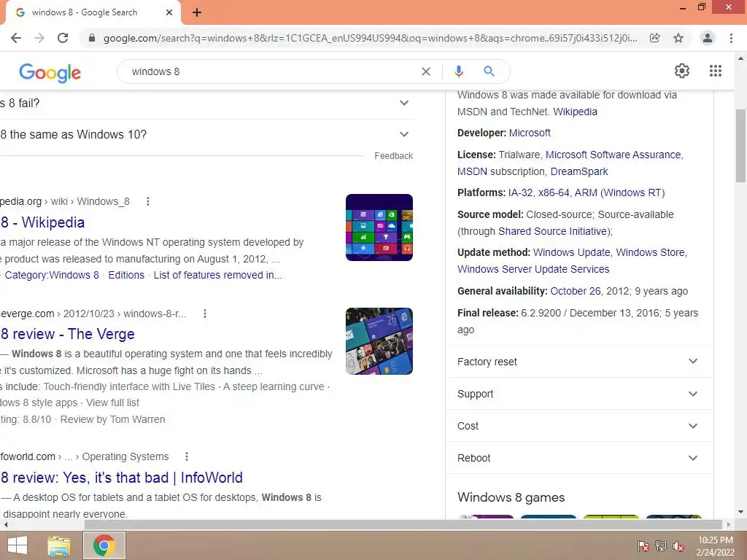Click 'List of features removed in...' link

217,275
